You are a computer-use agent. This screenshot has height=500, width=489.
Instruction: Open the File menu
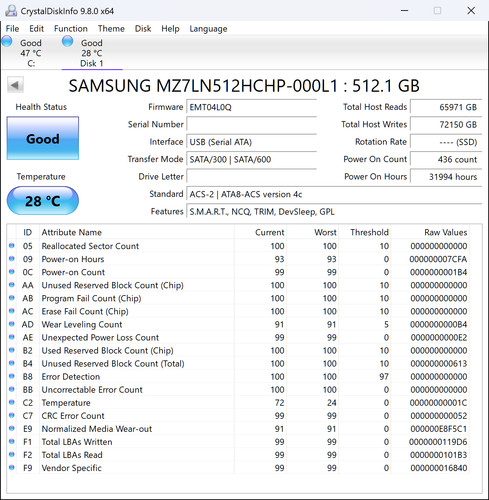click(x=12, y=29)
